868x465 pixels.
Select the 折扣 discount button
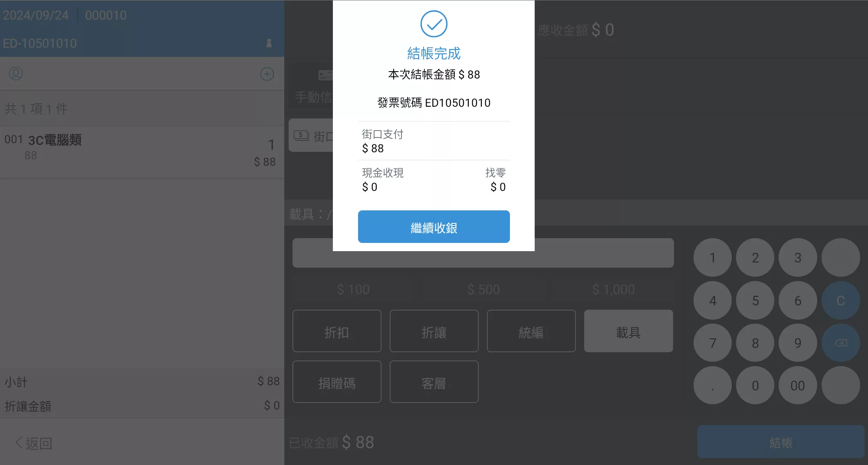(337, 331)
